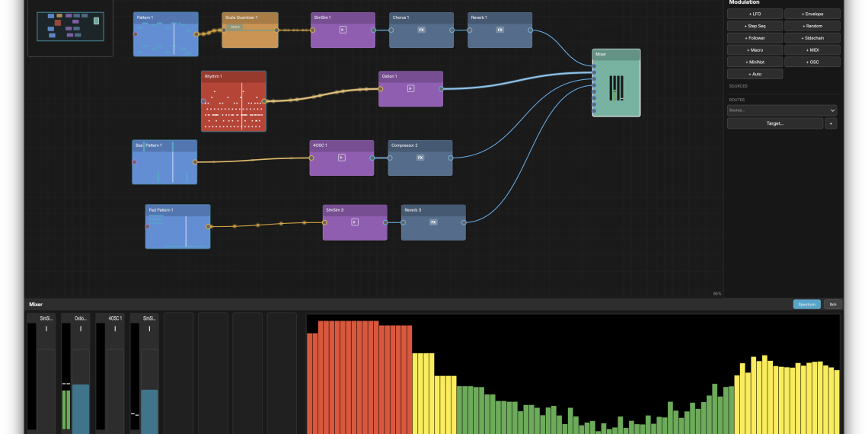Select the FX badge on Reverb 3 node
868x434 pixels.
tap(433, 222)
